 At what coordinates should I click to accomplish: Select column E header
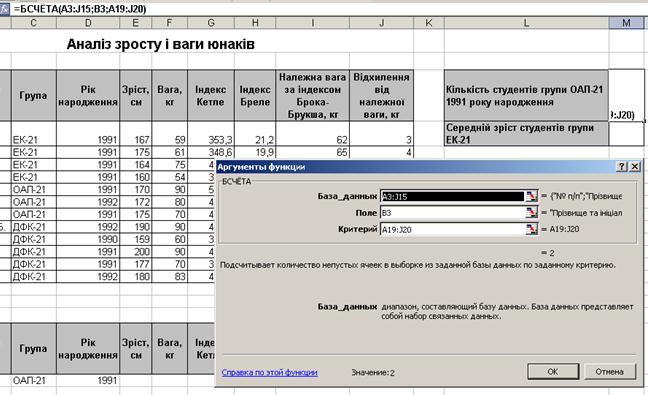pos(136,23)
